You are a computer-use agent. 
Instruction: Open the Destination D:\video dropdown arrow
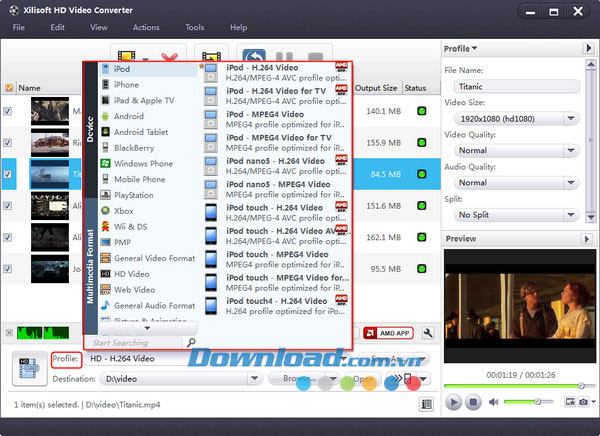[x=254, y=379]
